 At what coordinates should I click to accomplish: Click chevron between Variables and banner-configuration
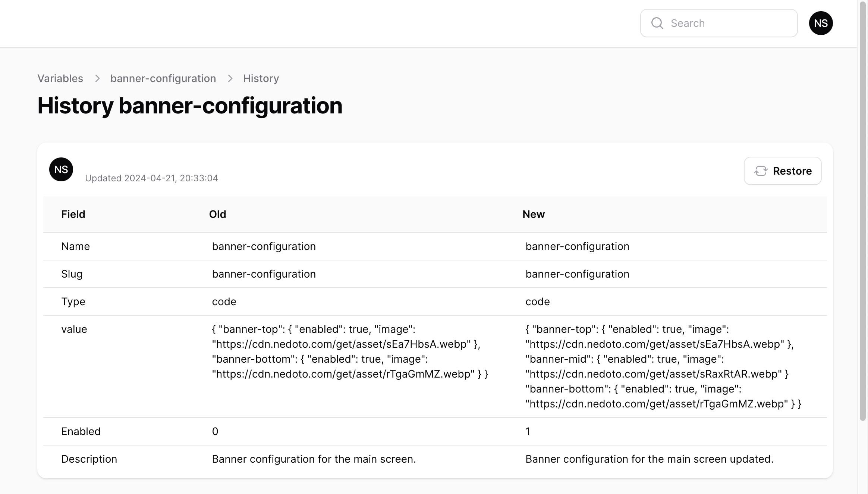tap(97, 78)
